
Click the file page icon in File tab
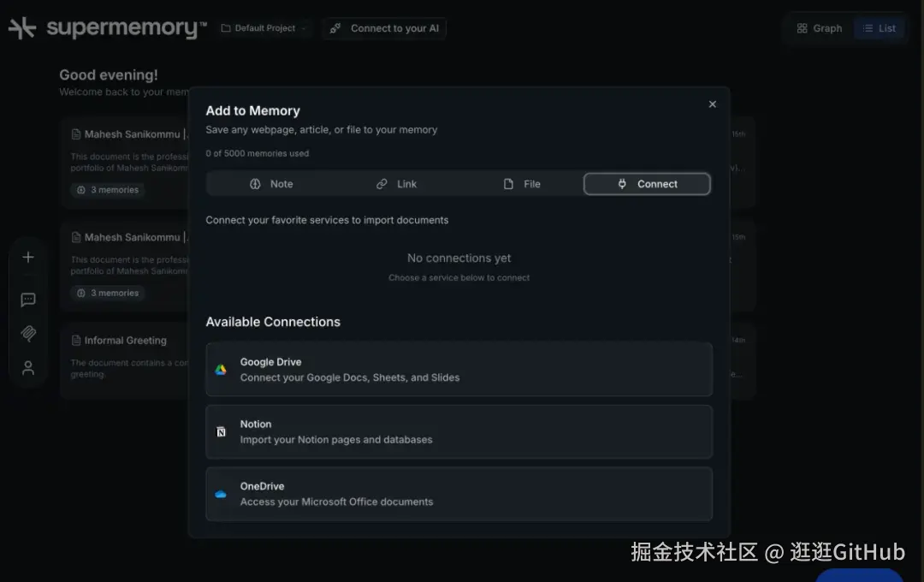click(x=508, y=184)
